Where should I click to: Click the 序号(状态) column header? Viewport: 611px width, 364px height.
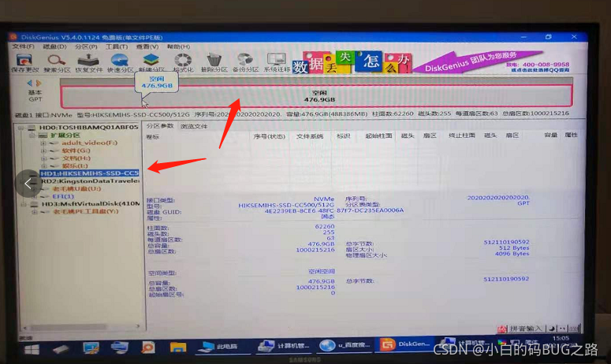click(x=270, y=136)
